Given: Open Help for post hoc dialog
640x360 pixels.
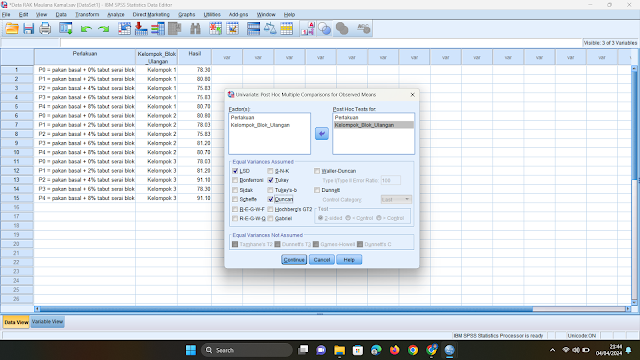Looking at the screenshot, I should [349, 260].
